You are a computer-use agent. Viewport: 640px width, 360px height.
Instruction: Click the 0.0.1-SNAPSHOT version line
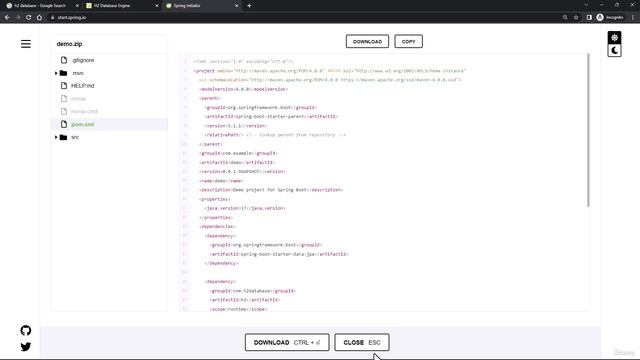click(242, 171)
